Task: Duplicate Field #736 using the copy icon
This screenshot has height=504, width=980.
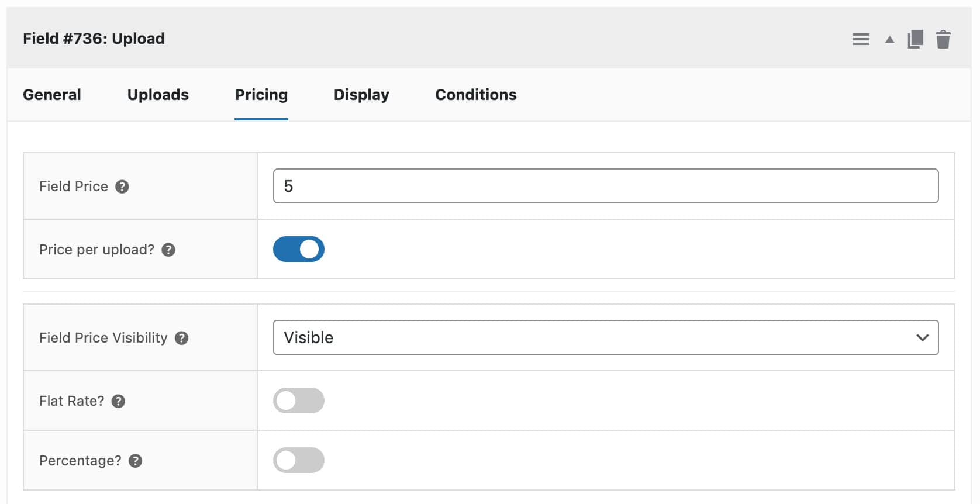Action: coord(915,39)
